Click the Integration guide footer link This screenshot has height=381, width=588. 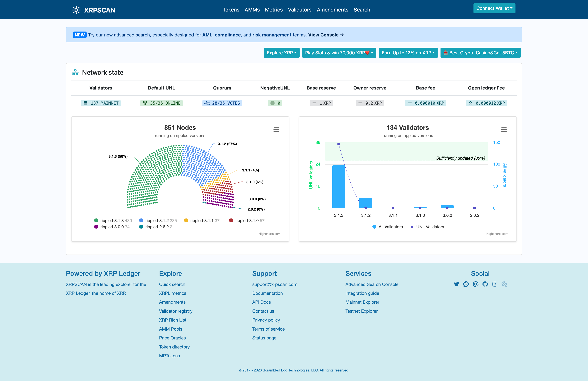(x=362, y=293)
